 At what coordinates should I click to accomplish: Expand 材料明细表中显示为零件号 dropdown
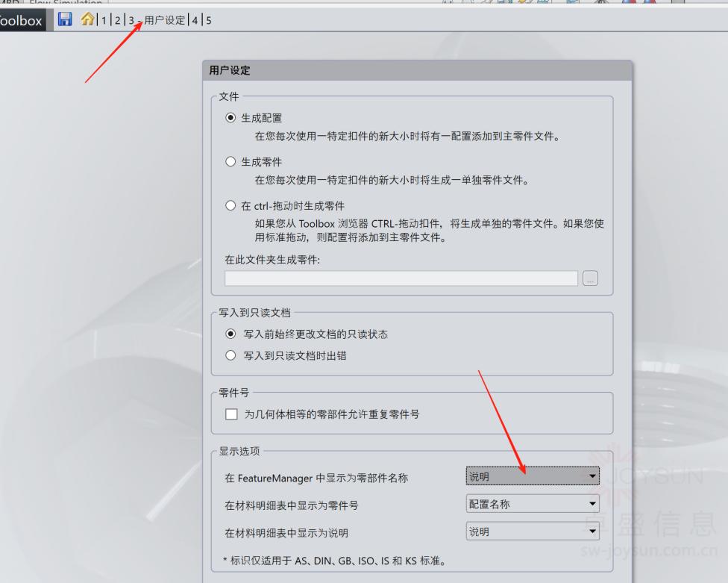533,504
